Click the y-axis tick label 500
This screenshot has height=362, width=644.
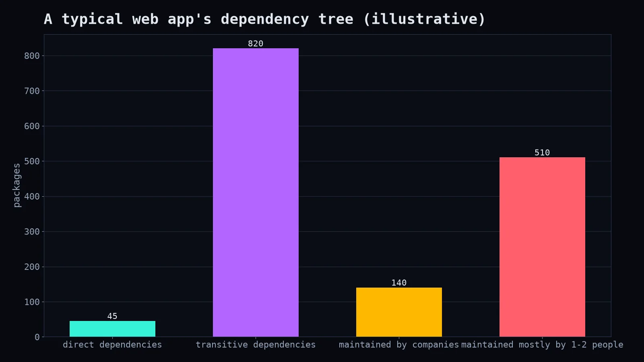tap(32, 161)
